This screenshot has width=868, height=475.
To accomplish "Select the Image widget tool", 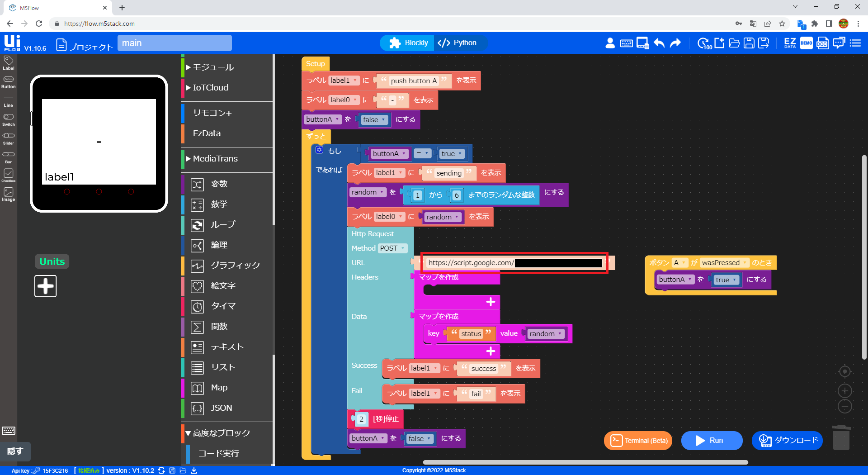I will tap(9, 194).
